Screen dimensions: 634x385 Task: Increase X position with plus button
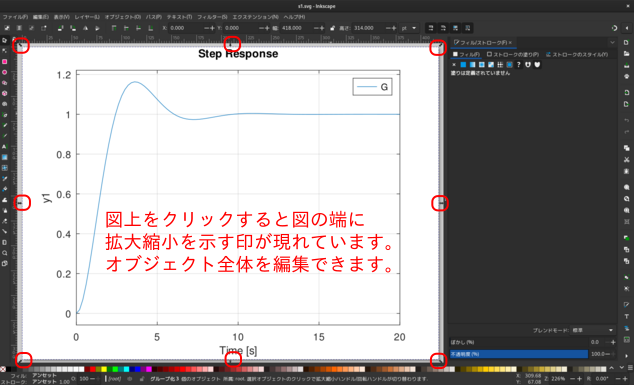click(212, 28)
